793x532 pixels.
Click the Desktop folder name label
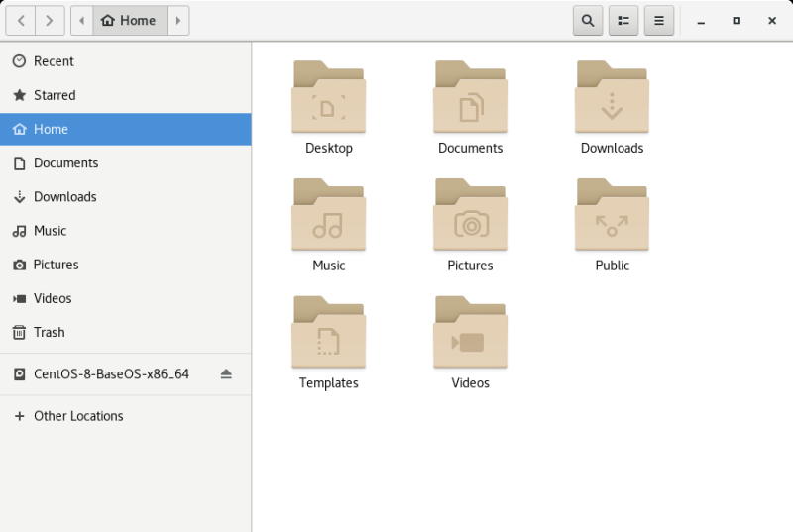point(329,148)
